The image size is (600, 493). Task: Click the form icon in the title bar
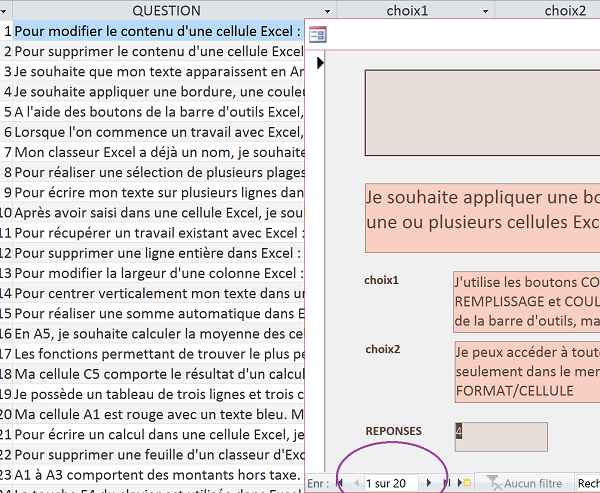tap(318, 35)
